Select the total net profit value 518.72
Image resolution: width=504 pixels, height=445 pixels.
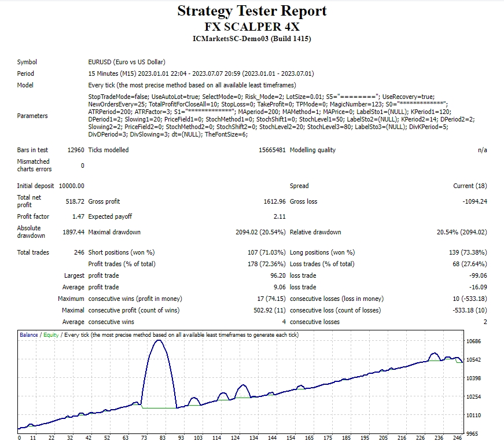pyautogui.click(x=75, y=201)
